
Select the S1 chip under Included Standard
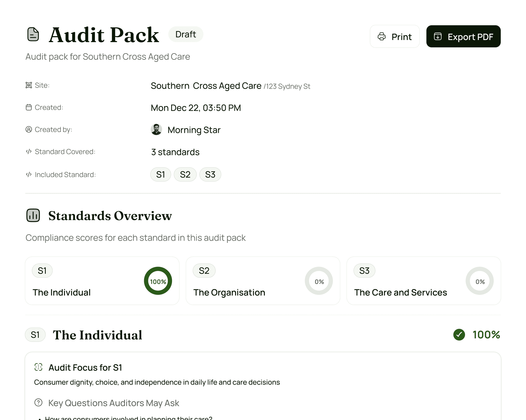point(160,174)
